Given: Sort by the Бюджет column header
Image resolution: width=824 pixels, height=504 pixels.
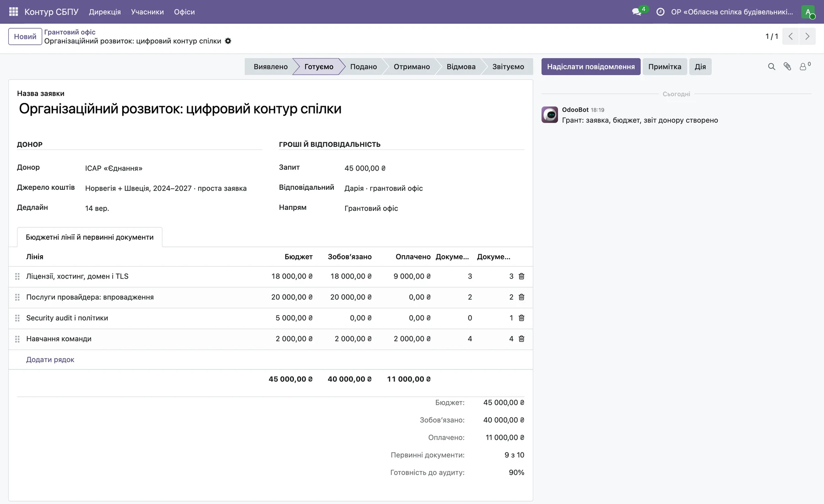Looking at the screenshot, I should pyautogui.click(x=298, y=257).
